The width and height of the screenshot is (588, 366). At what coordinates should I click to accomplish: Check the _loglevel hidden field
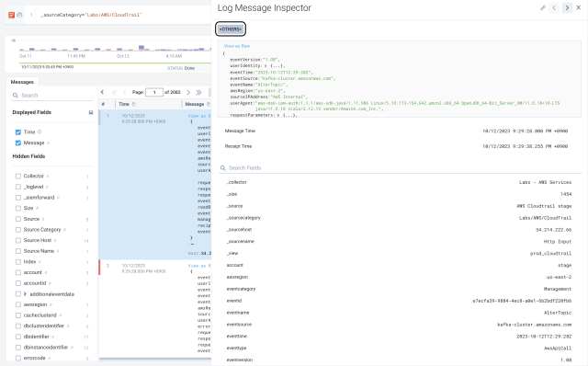tap(18, 187)
